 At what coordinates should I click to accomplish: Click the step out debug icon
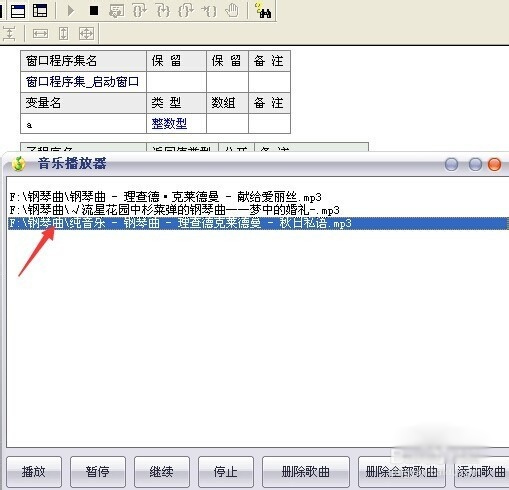pos(186,11)
